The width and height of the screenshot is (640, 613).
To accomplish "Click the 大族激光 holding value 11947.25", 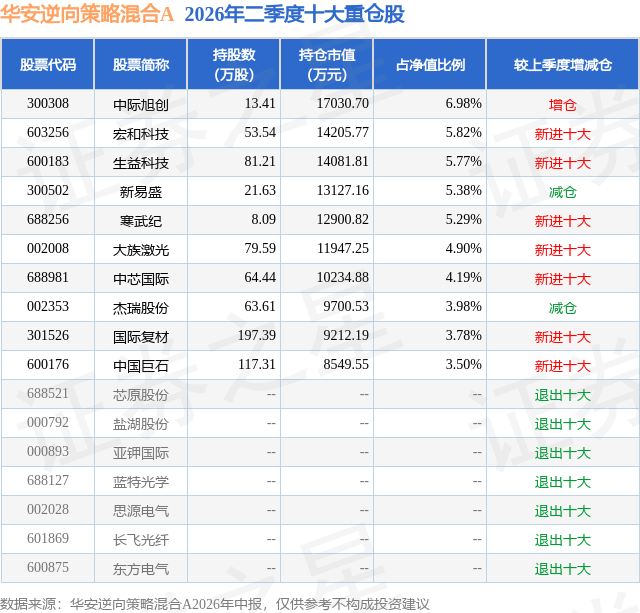I will [343, 249].
